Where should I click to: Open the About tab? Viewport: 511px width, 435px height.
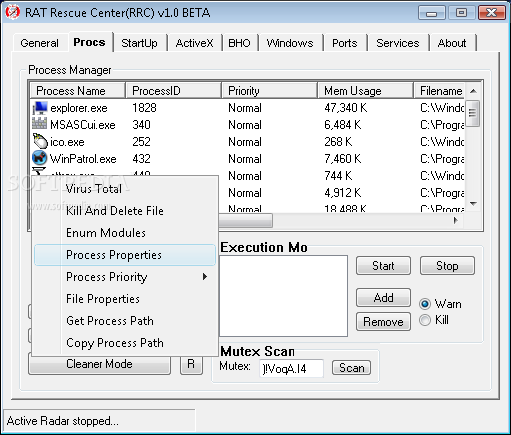(x=452, y=43)
